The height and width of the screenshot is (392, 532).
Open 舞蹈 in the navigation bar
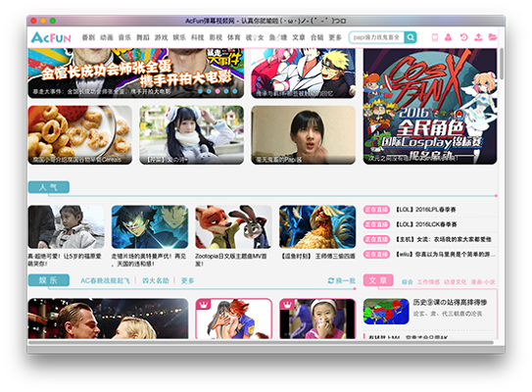coord(143,37)
